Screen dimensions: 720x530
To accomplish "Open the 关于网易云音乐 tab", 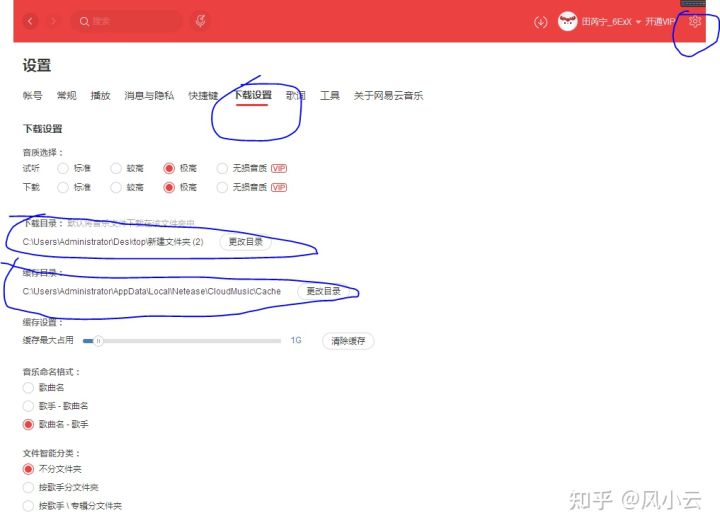I will (388, 96).
